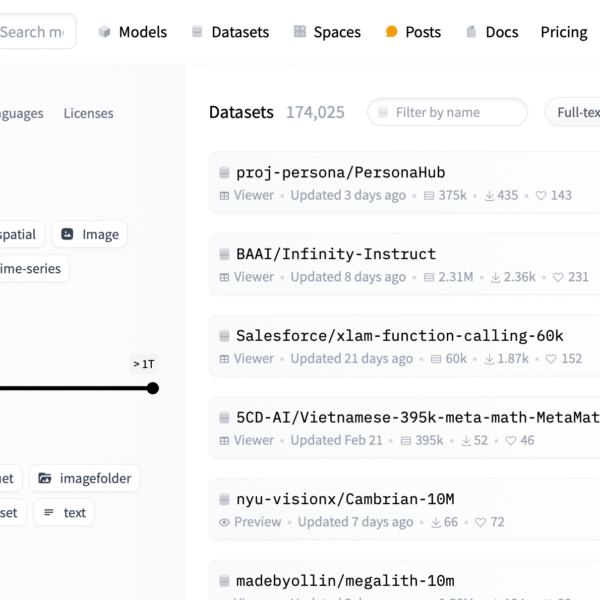
Task: Click the rows icon showing 375k
Action: tap(429, 196)
